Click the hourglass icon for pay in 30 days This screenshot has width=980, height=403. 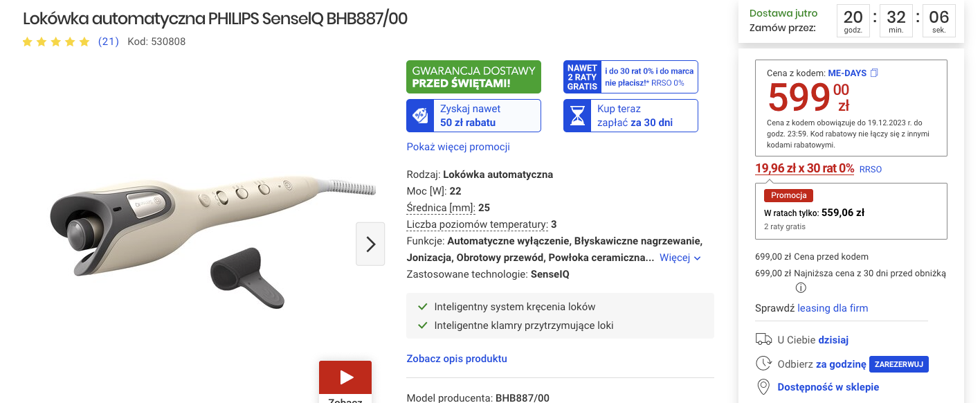coord(577,116)
